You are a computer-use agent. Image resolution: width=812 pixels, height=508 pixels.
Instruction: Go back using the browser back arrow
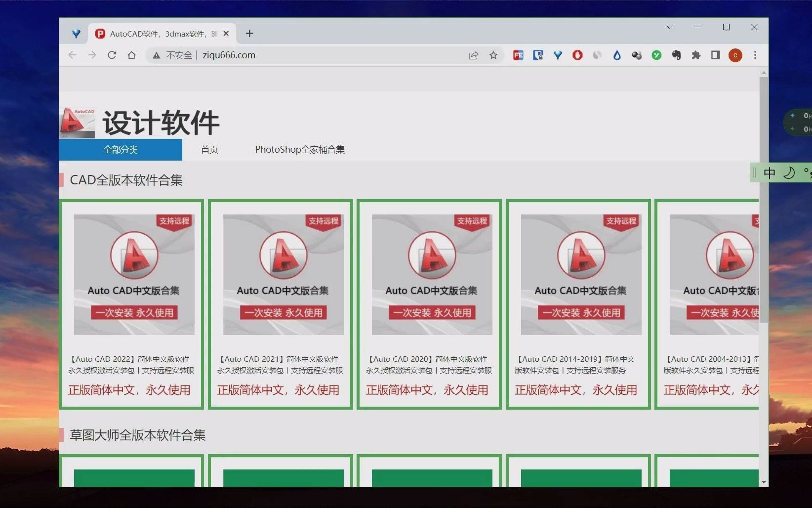click(x=73, y=55)
